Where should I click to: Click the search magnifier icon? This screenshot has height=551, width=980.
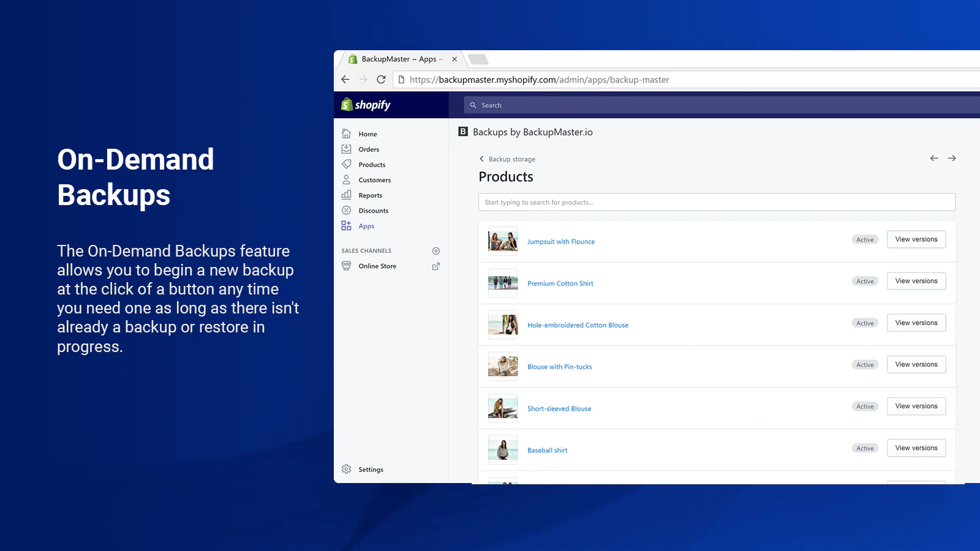coord(473,105)
